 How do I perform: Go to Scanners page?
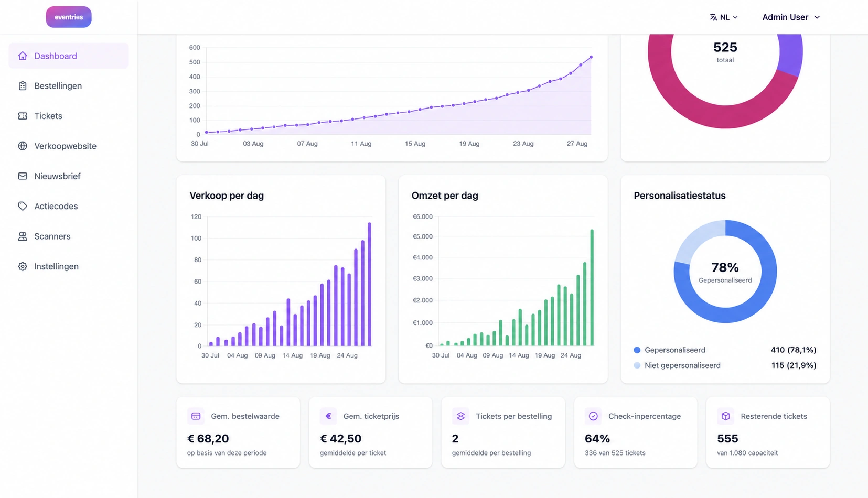tap(69, 236)
